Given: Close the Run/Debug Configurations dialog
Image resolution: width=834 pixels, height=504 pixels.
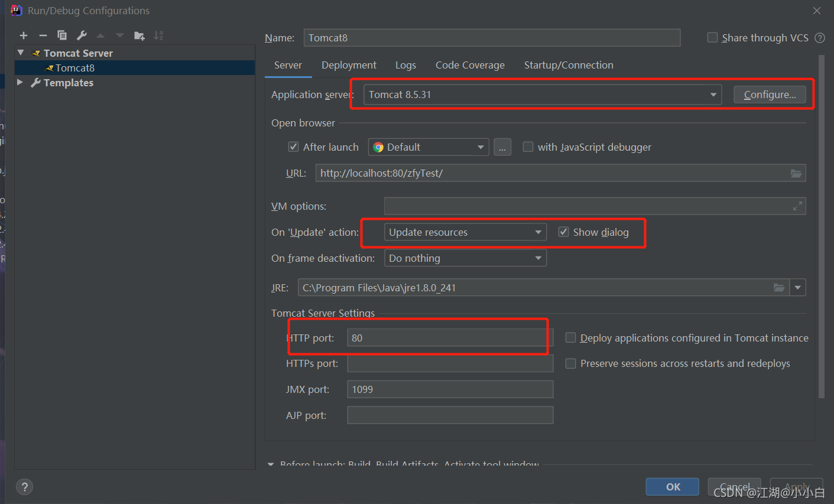Looking at the screenshot, I should (817, 11).
